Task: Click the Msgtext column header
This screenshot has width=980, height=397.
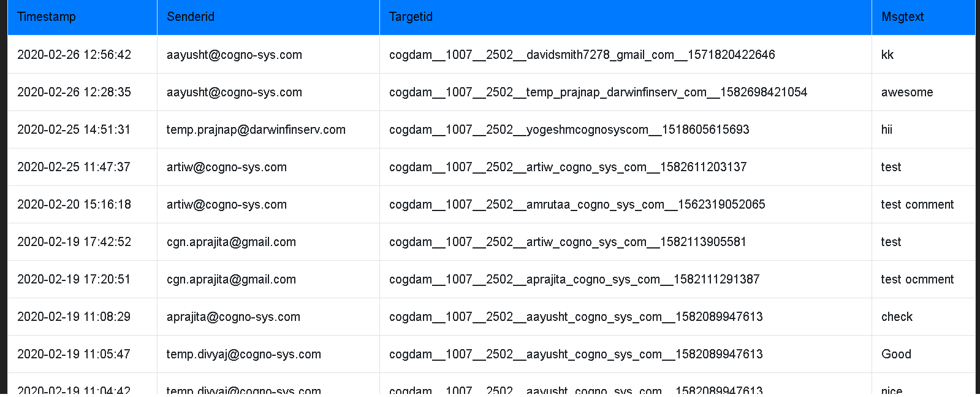Action: click(923, 17)
